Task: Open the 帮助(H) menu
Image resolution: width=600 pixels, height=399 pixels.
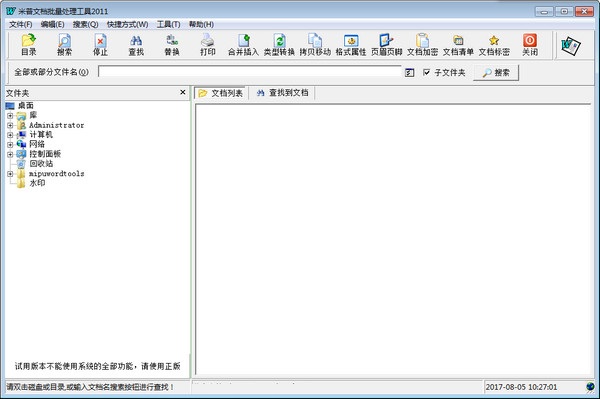Action: (x=201, y=24)
